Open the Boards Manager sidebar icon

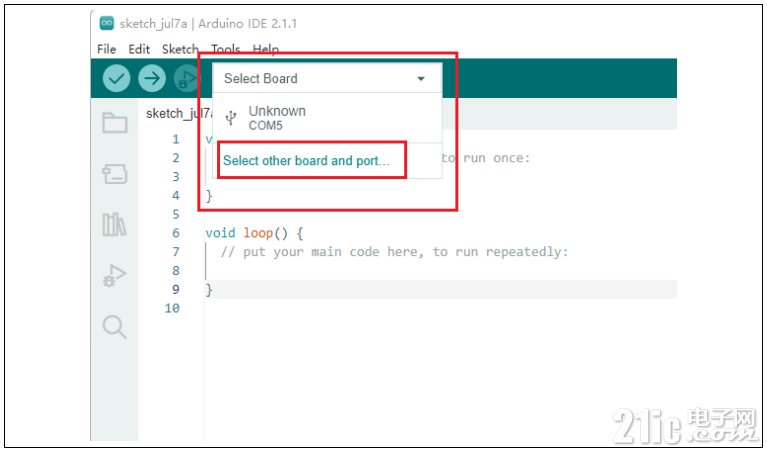pos(114,174)
